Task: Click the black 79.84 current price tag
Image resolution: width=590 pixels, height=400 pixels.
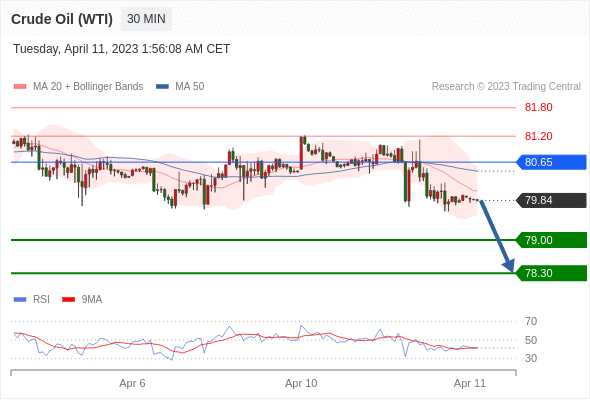Action: click(551, 200)
